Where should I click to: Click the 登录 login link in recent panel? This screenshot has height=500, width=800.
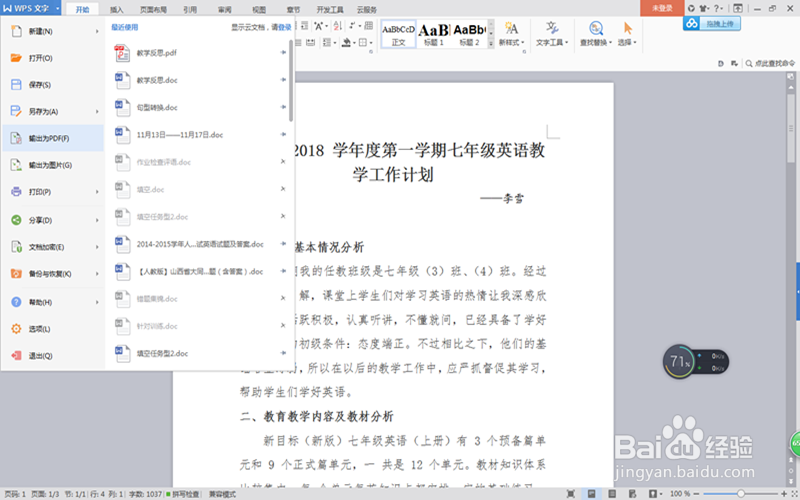(284, 27)
